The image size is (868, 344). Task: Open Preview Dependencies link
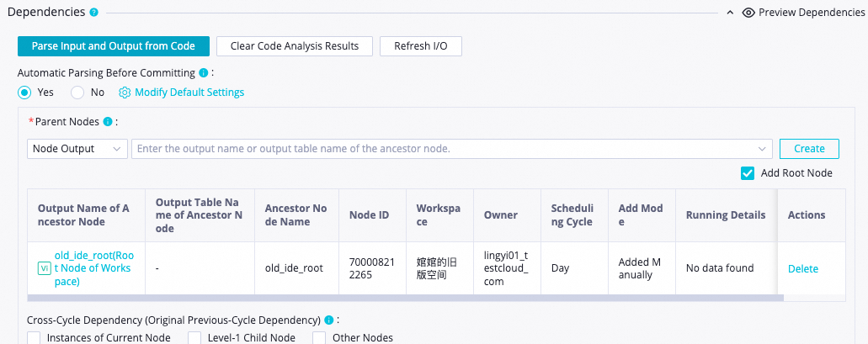point(812,12)
